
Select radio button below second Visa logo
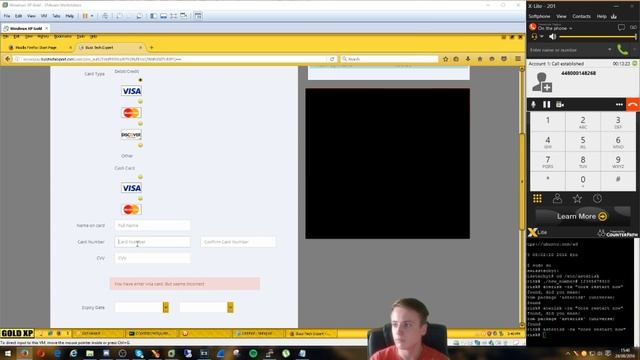(x=140, y=199)
